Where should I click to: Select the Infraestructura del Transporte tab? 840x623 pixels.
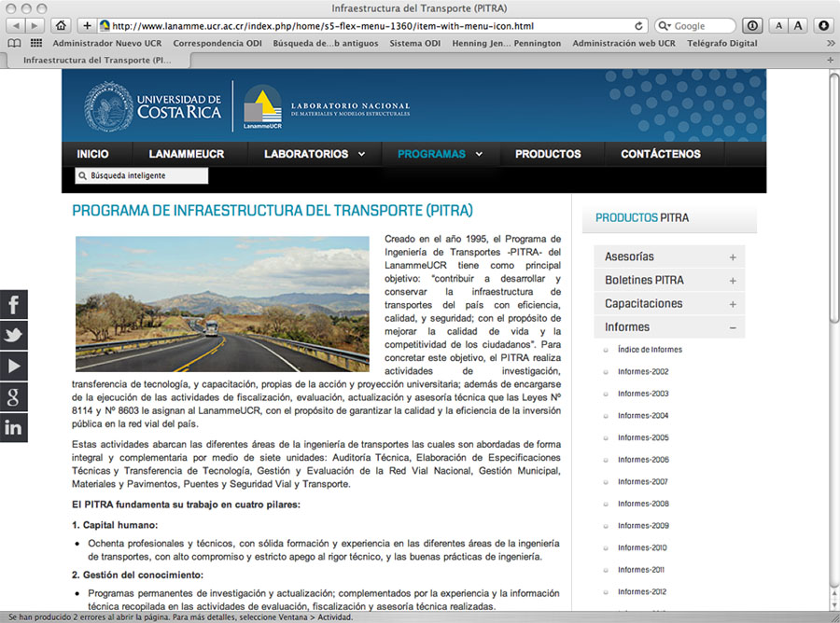pyautogui.click(x=97, y=60)
